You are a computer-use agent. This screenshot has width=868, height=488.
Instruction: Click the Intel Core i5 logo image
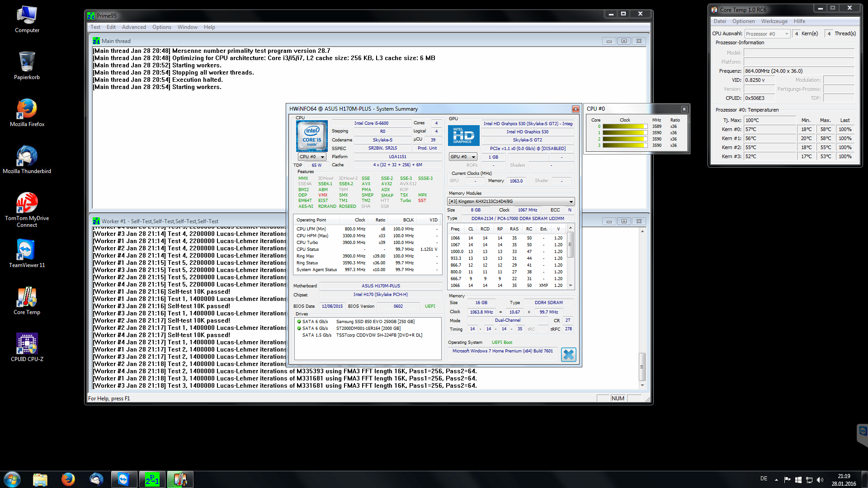coord(311,136)
